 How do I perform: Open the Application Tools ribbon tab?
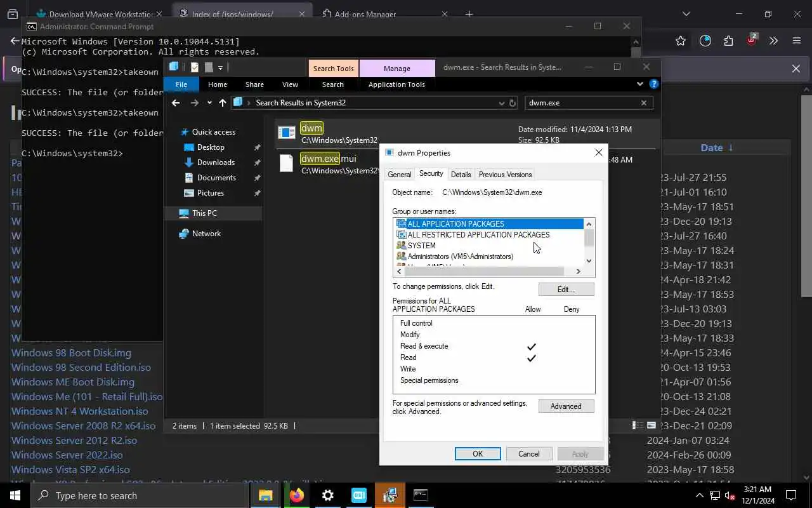click(396, 84)
